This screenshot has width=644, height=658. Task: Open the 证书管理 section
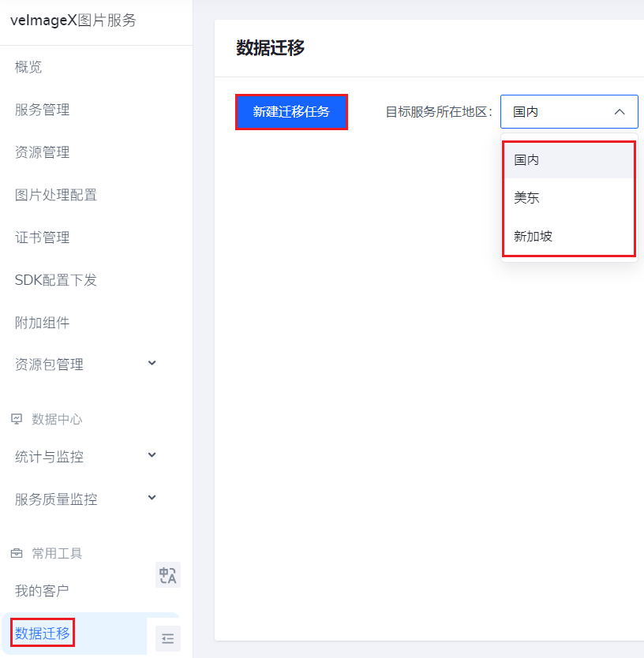click(43, 237)
